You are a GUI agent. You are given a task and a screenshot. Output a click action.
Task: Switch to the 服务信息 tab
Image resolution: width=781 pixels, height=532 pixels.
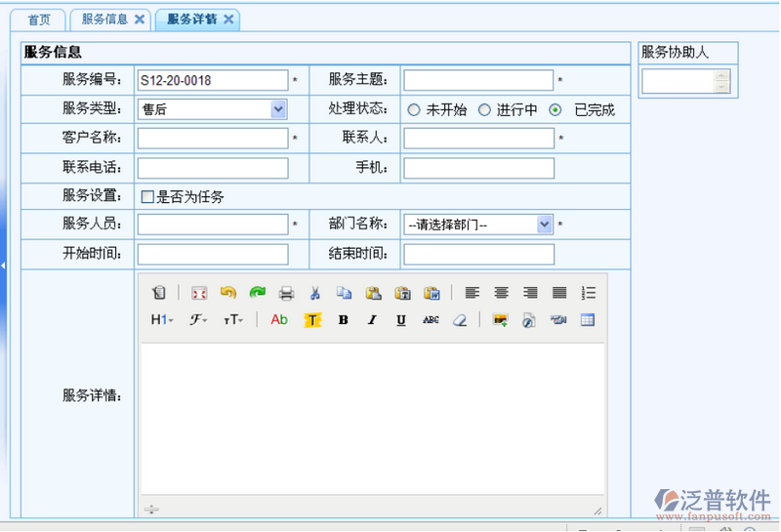click(x=104, y=20)
